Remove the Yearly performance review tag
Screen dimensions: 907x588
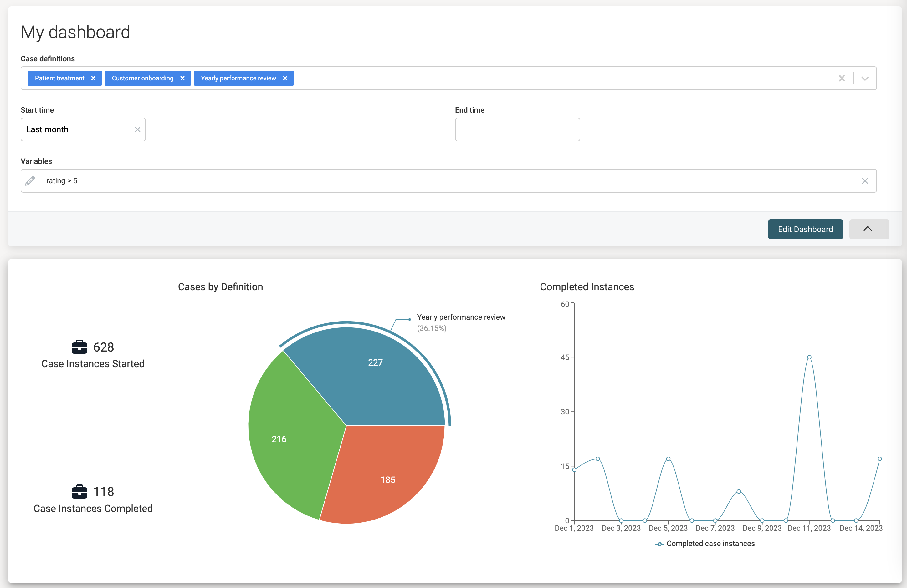[285, 78]
